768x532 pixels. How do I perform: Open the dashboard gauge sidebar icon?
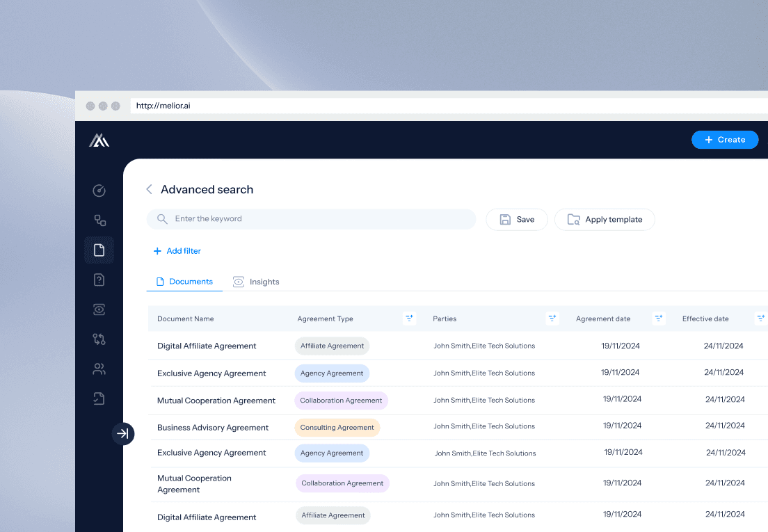[x=99, y=191]
